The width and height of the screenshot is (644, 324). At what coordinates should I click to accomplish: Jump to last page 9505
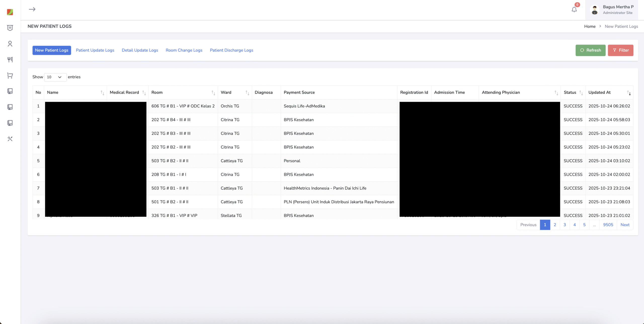608,225
